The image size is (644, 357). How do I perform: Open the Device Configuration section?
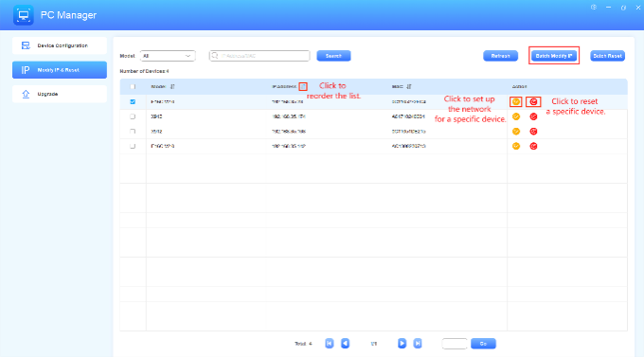click(60, 45)
